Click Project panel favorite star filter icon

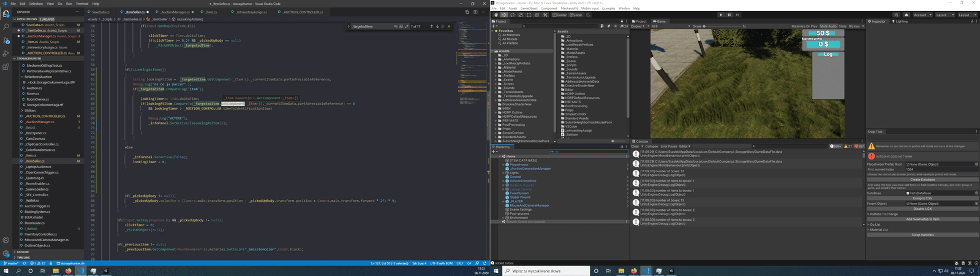click(x=616, y=26)
